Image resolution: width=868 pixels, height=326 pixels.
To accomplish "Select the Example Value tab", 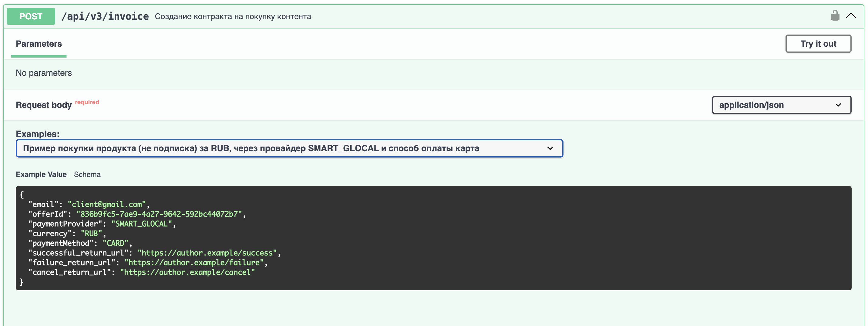I will click(41, 175).
